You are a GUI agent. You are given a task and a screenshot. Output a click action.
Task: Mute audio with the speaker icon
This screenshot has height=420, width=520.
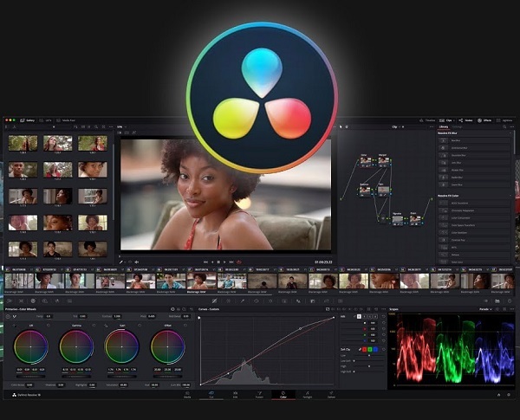click(x=136, y=262)
